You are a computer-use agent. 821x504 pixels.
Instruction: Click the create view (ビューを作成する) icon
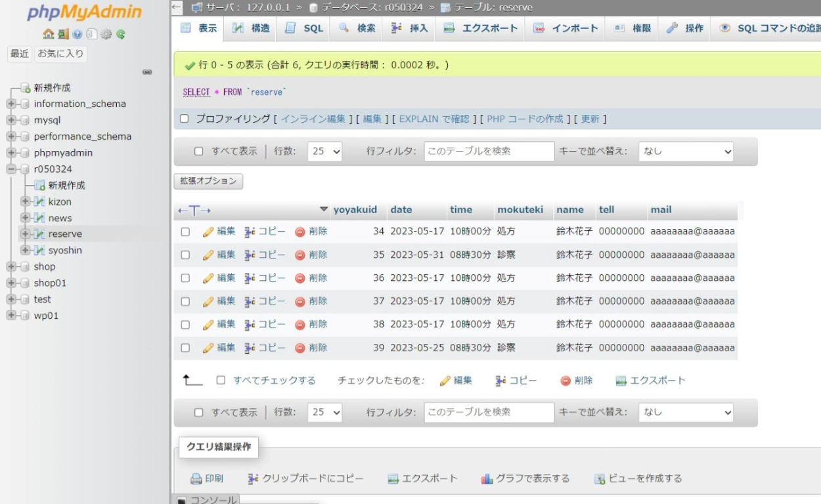pos(599,478)
